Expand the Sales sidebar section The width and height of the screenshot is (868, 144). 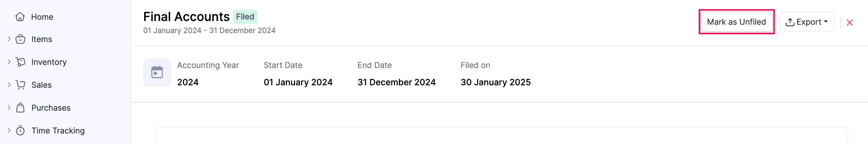pos(9,85)
